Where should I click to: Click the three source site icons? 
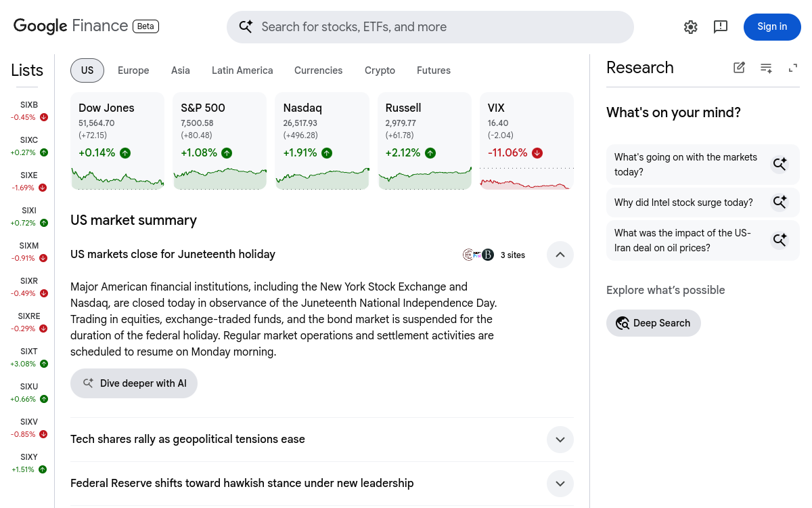click(478, 255)
